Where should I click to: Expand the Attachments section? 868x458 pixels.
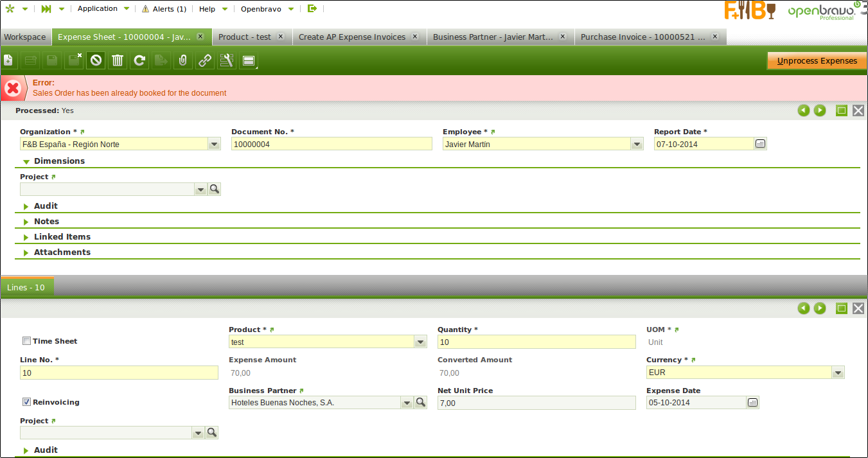click(26, 253)
